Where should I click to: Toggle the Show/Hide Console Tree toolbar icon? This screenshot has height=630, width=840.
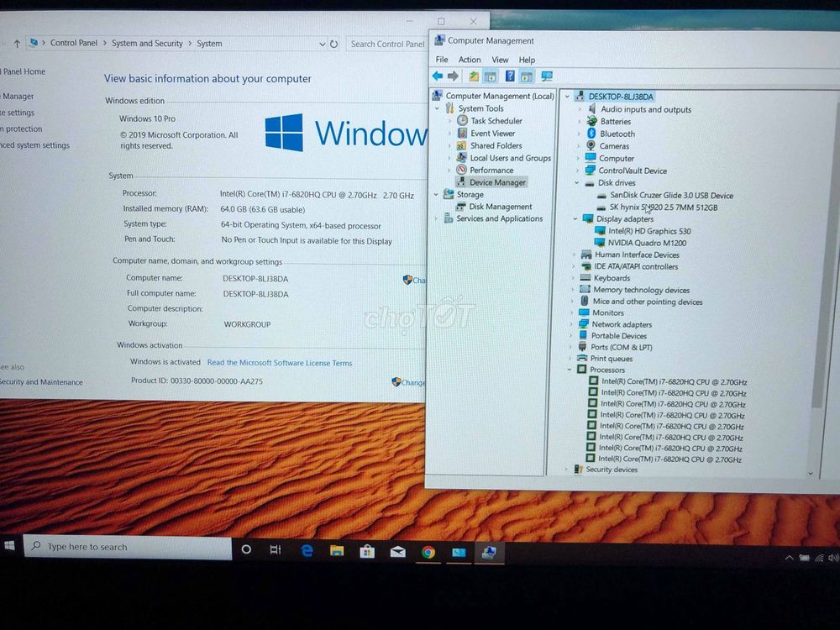click(x=491, y=76)
